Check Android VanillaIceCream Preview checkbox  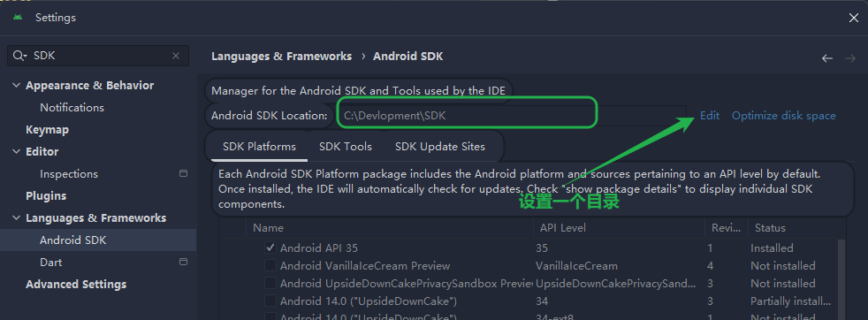tap(270, 266)
